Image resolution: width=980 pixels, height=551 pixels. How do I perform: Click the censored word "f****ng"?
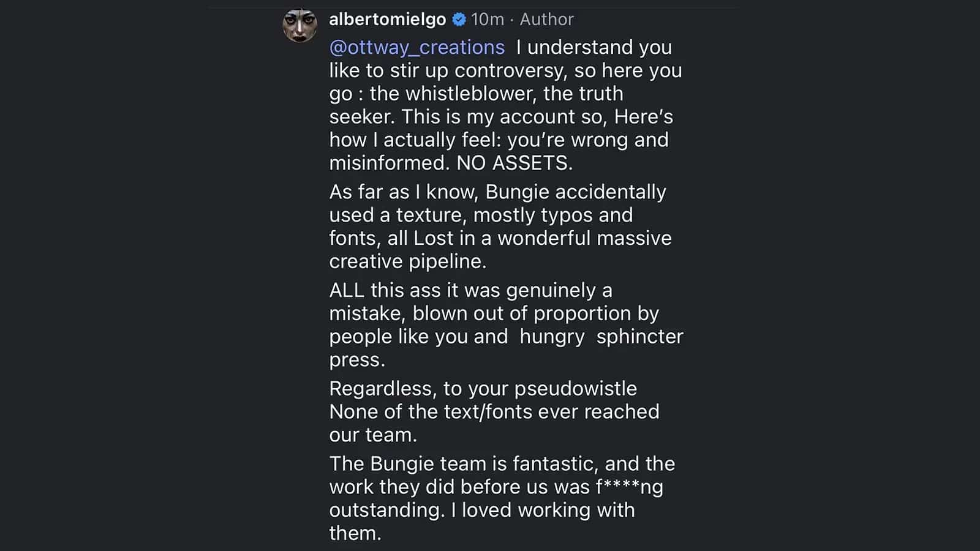pyautogui.click(x=629, y=487)
